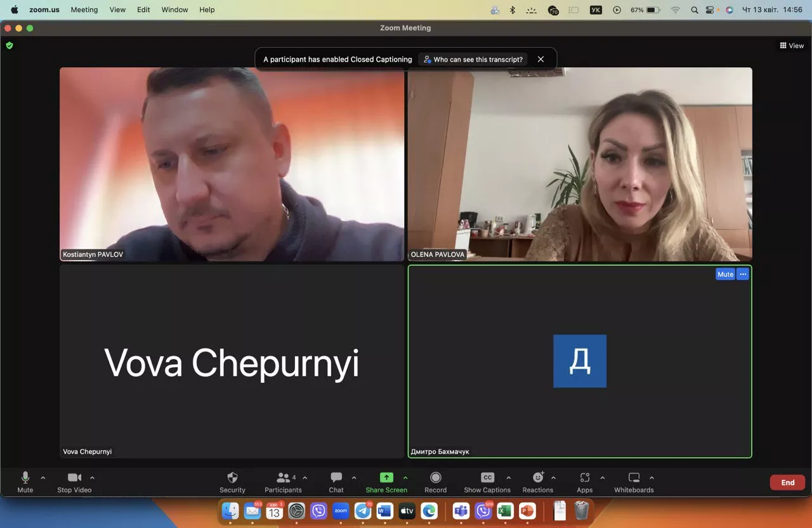Open the Participants panel
This screenshot has height=528, width=812.
coord(283,478)
